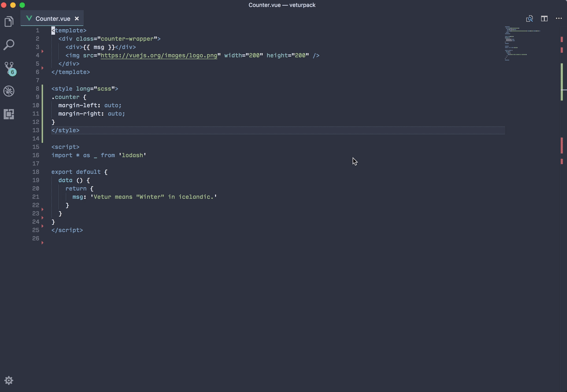Click the opening <script> tag
The height and width of the screenshot is (392, 567).
click(65, 147)
